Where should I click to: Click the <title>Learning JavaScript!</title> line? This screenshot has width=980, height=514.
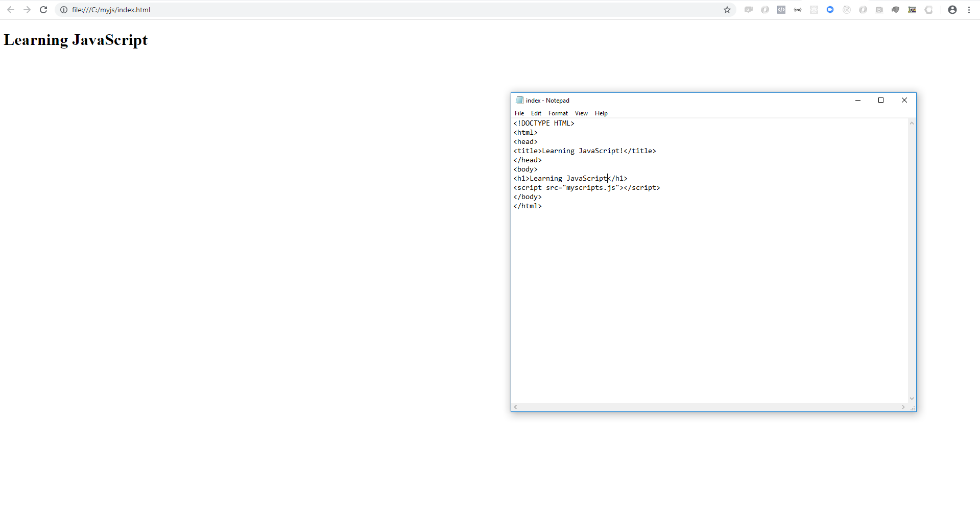tap(585, 151)
